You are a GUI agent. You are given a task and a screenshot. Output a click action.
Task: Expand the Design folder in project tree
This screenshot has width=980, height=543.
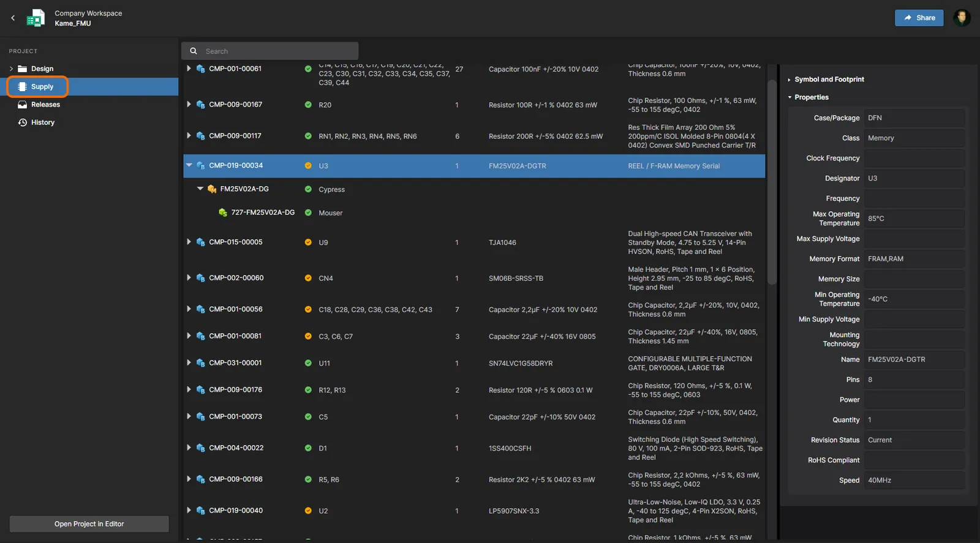tap(11, 69)
